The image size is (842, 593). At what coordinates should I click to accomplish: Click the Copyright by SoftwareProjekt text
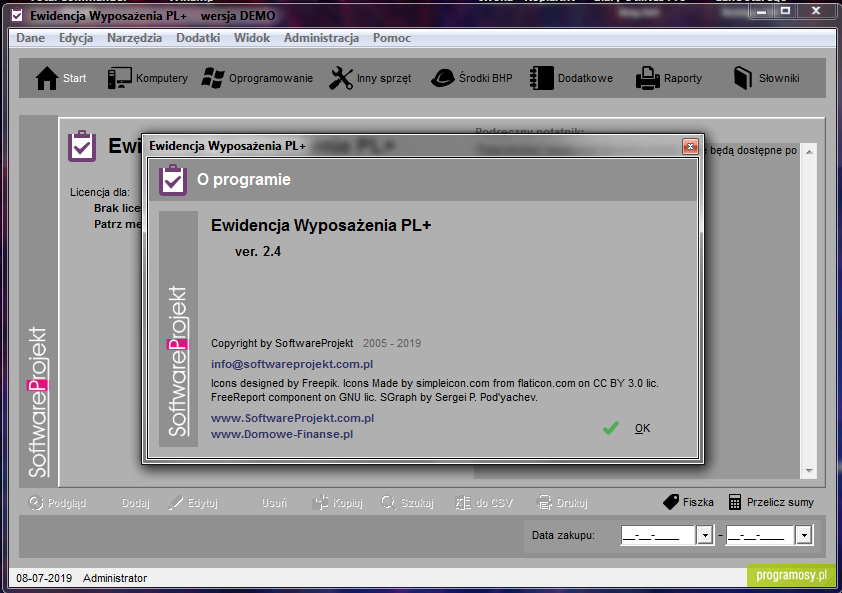point(282,343)
